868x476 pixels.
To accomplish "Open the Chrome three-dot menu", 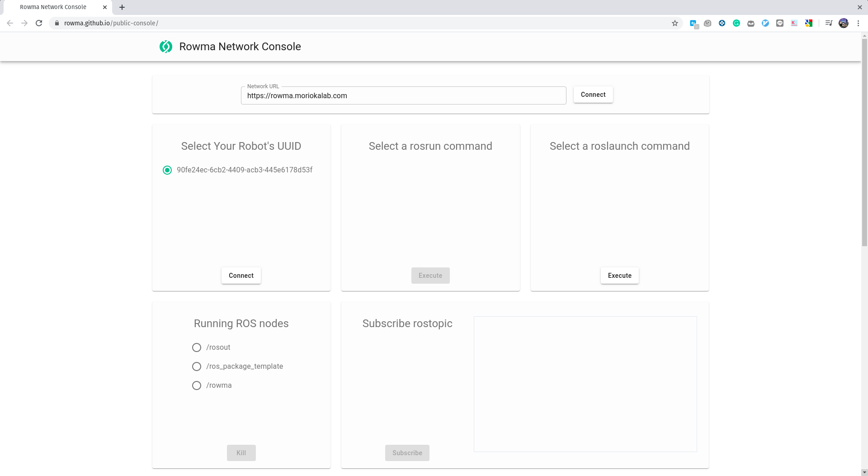I will 858,23.
